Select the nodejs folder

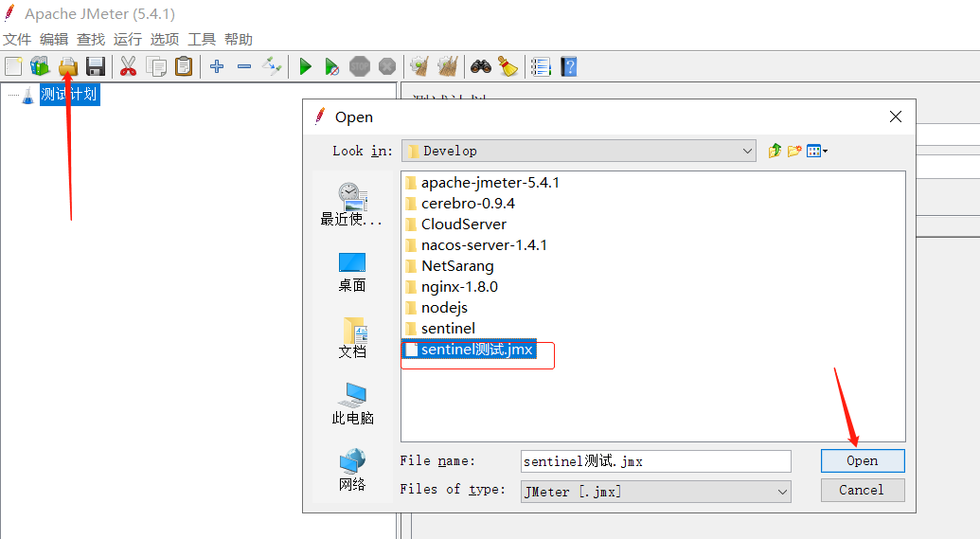[x=437, y=308]
